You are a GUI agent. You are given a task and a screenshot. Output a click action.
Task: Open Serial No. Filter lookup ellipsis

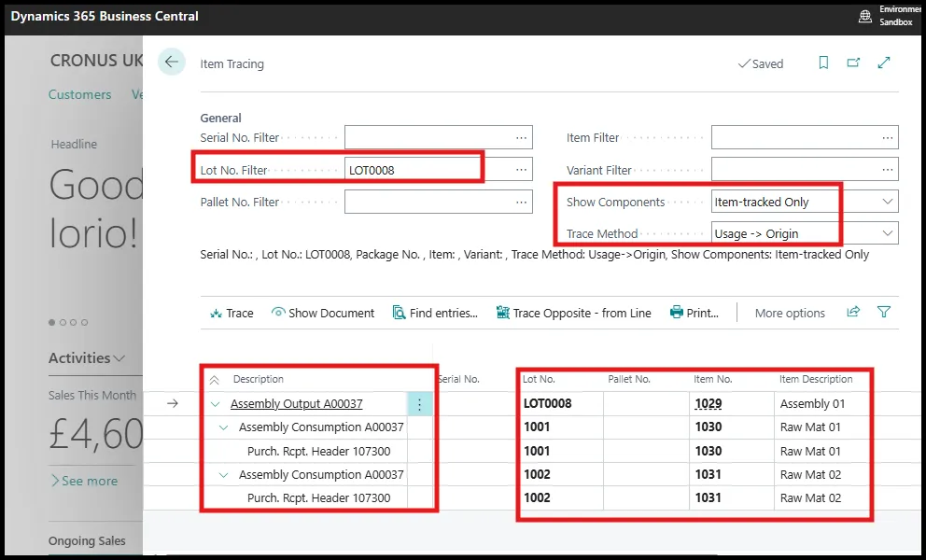click(x=521, y=137)
